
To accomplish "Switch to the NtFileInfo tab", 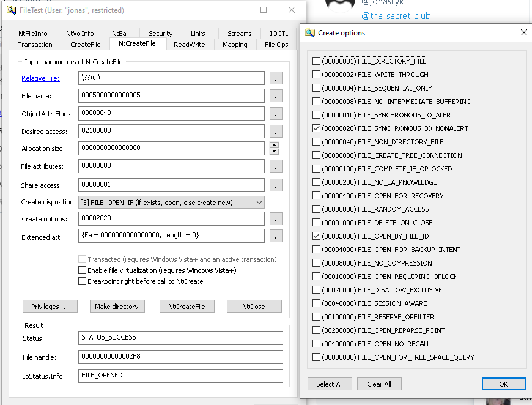I will [33, 33].
